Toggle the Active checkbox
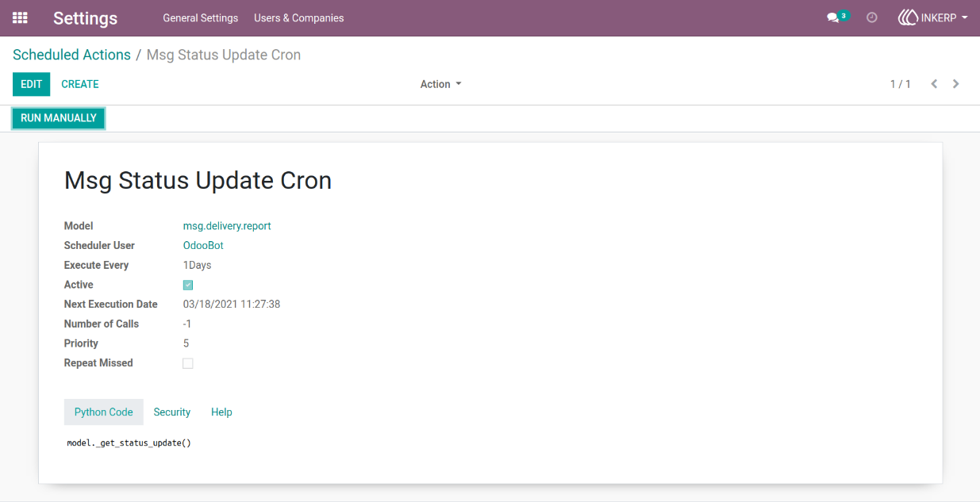Viewport: 980px width, 502px height. coord(188,285)
